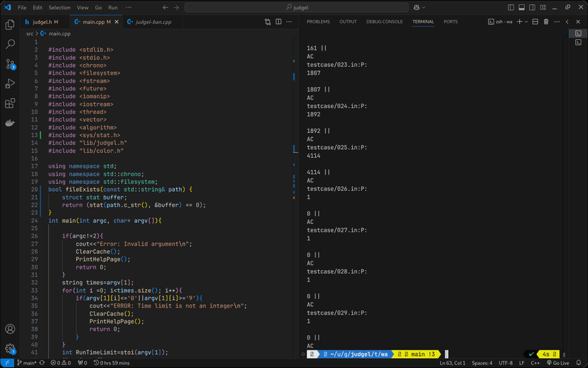The image size is (588, 368).
Task: Open the Extensions view
Action: [x=10, y=103]
